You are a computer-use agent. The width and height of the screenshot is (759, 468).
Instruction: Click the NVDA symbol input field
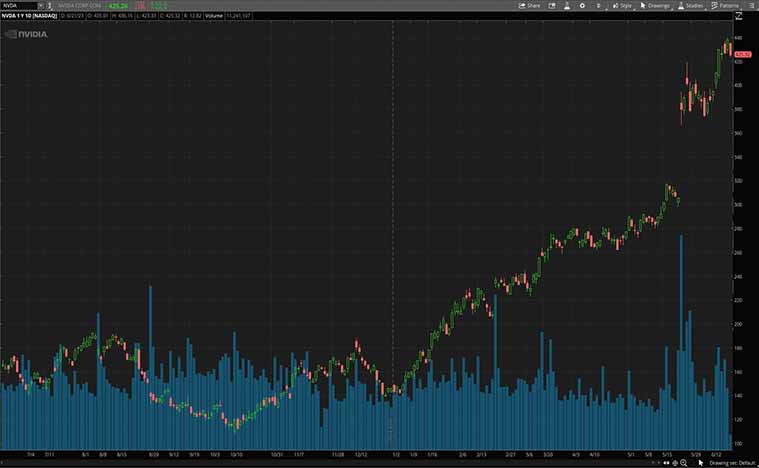(x=19, y=6)
